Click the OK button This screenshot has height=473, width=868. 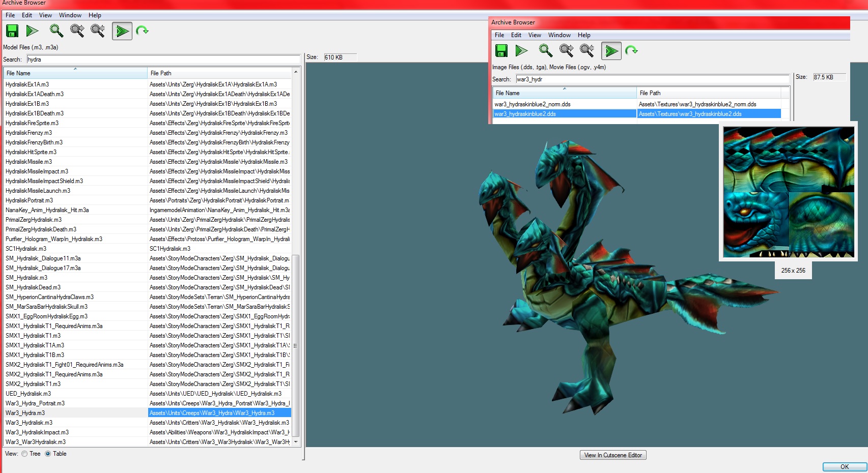845,467
